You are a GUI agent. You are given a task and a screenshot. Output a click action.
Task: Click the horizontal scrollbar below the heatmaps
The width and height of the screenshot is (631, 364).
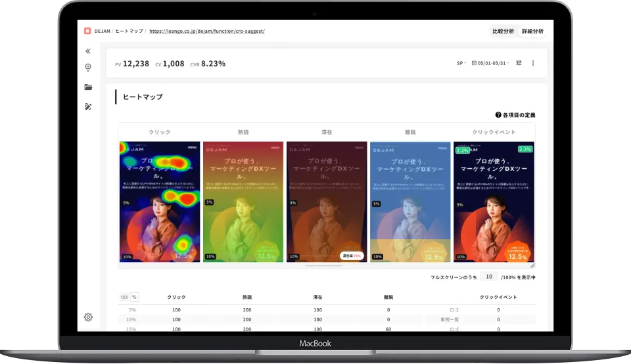point(326,265)
